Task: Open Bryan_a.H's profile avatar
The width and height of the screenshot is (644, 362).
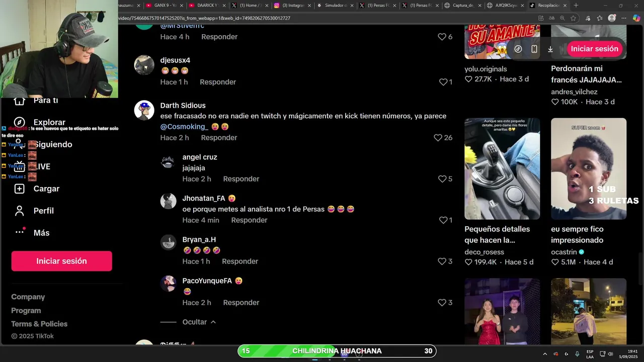Action: click(x=168, y=242)
